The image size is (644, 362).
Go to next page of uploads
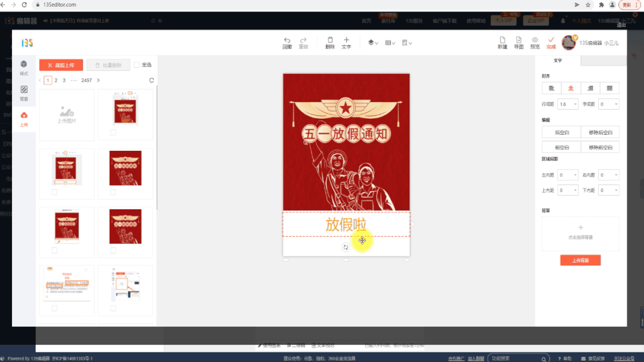click(98, 81)
